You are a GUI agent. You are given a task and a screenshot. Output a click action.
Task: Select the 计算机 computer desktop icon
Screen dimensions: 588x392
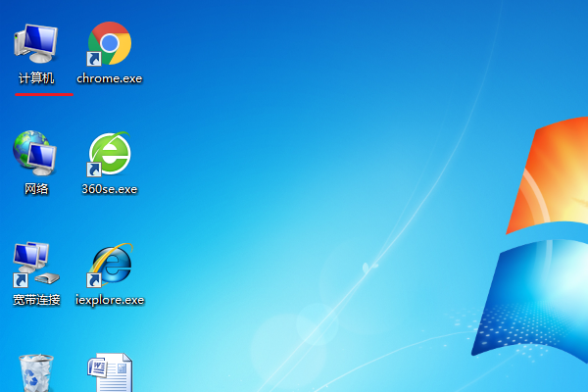[35, 43]
